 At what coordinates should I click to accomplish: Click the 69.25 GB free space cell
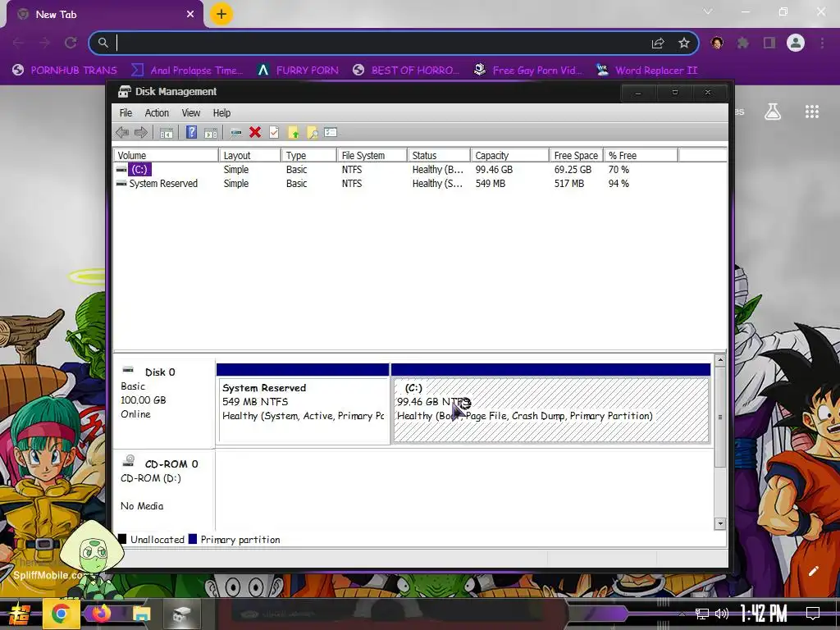click(x=573, y=170)
